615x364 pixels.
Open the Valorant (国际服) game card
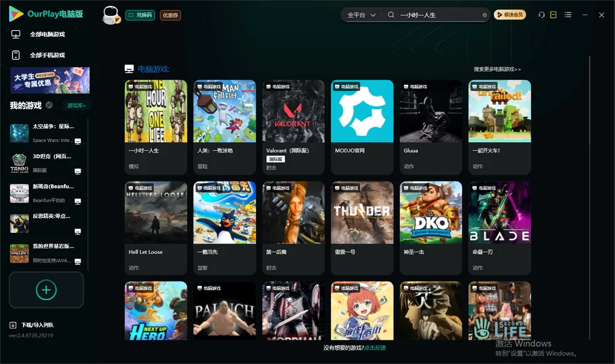[x=293, y=127]
